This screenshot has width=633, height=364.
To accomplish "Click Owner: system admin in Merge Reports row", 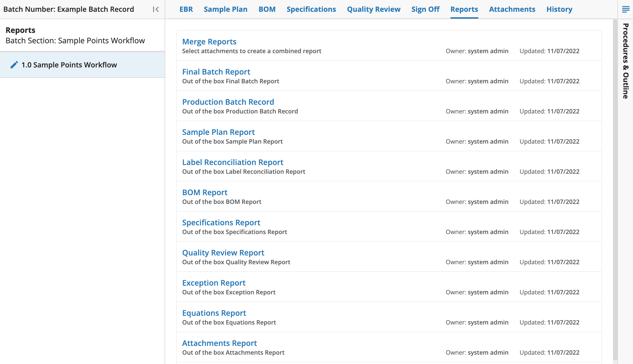I will pos(477,51).
